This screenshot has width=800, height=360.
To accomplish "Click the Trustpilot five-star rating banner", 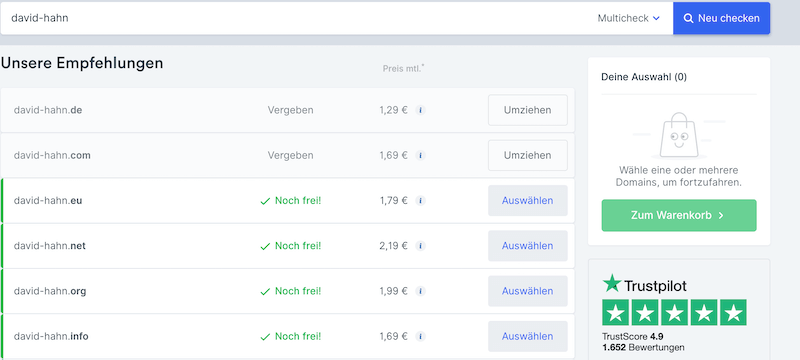I will (674, 312).
